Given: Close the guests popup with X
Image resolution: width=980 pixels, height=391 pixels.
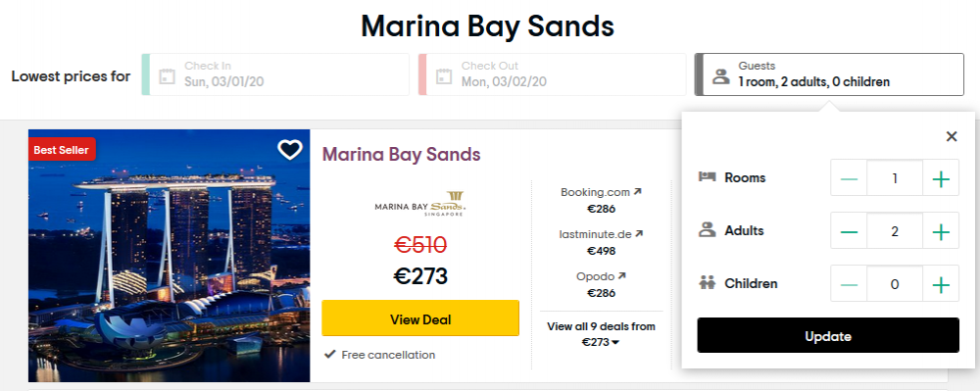Looking at the screenshot, I should click(x=952, y=136).
